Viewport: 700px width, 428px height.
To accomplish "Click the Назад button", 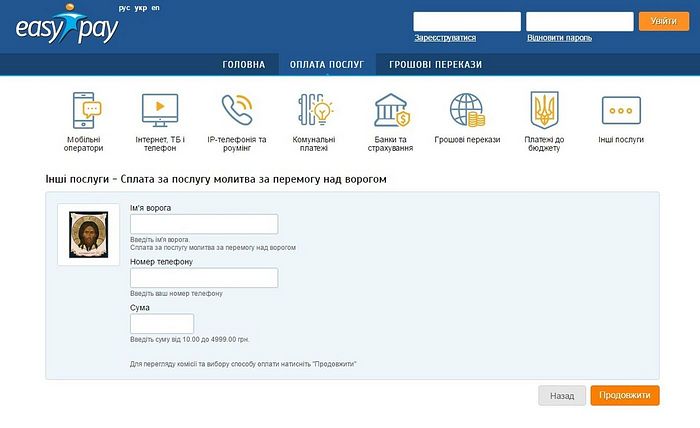I will tap(561, 395).
